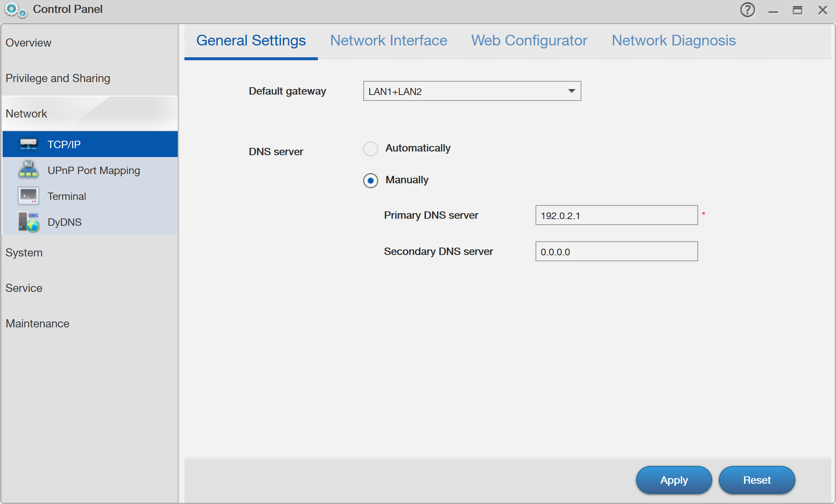
Task: Click the Primary DNS server input field
Action: click(618, 215)
